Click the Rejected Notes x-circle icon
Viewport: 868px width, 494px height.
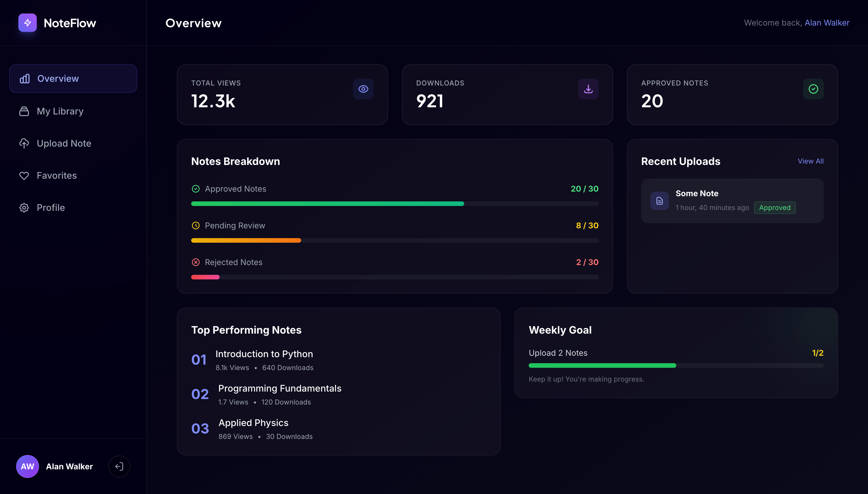click(x=195, y=262)
